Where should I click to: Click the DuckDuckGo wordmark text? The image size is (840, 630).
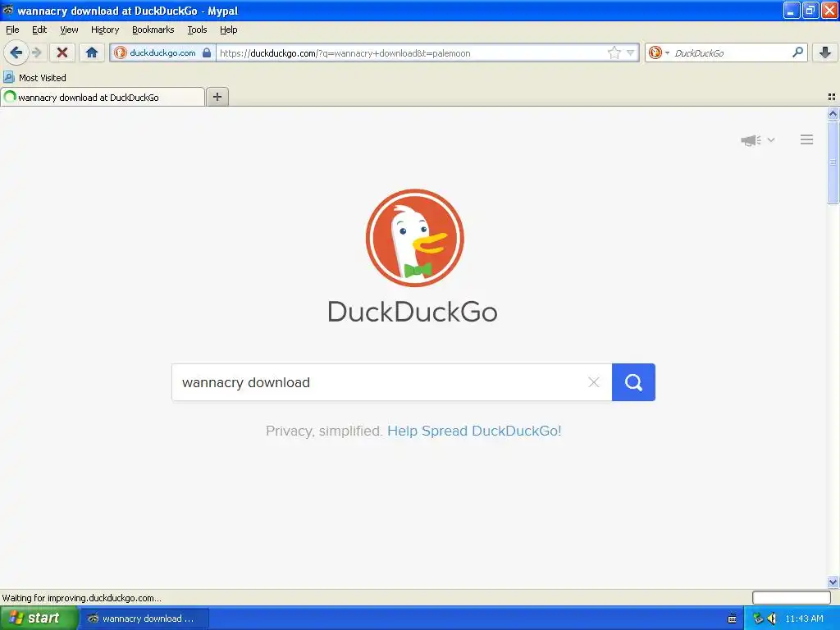(x=413, y=312)
